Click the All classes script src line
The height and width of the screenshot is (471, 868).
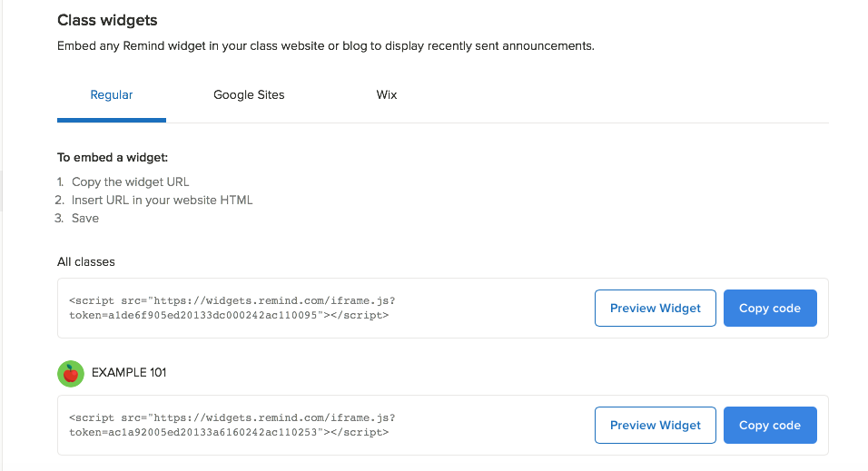[x=232, y=301]
